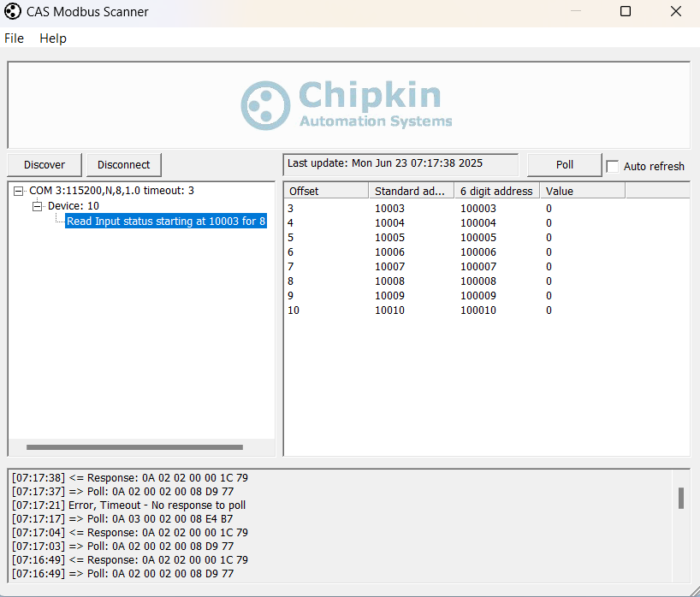Click the Chipkin Automation Systems logo banner
Image resolution: width=700 pixels, height=597 pixels.
[x=348, y=105]
